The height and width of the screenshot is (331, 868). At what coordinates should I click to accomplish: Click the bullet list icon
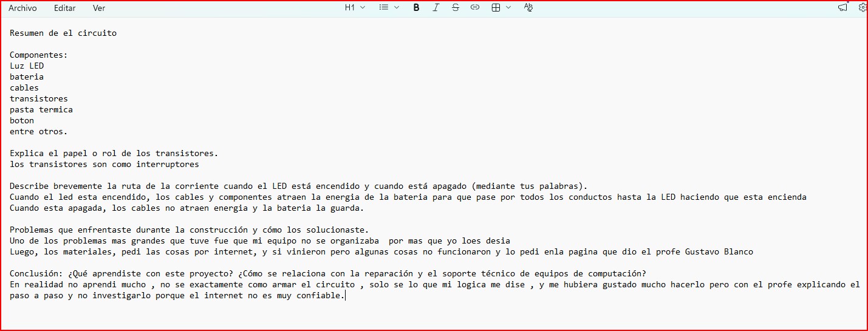(x=383, y=8)
